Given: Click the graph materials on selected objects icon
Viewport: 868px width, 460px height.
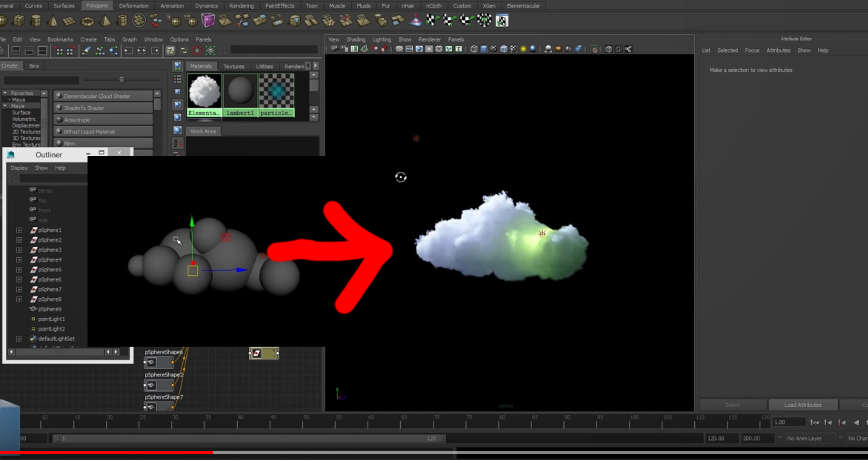Looking at the screenshot, I should tap(114, 51).
